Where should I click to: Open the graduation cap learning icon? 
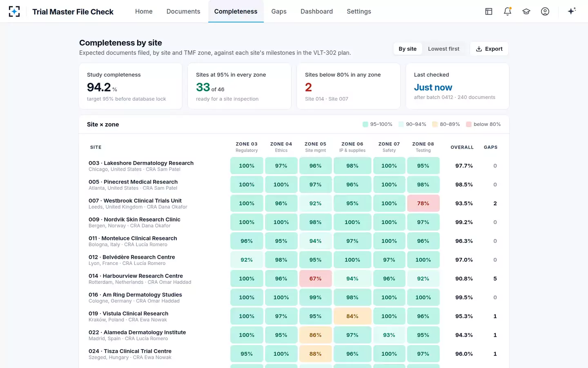[x=526, y=11]
